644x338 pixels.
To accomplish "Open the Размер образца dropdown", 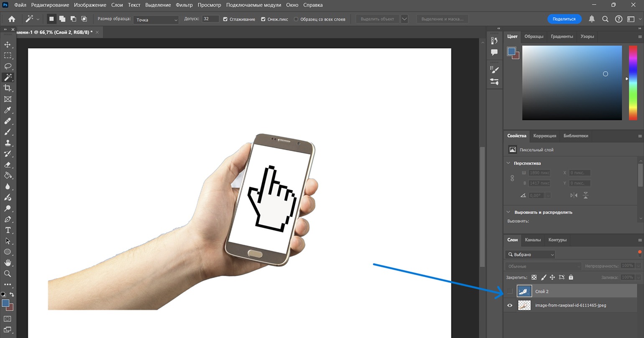I will [x=156, y=19].
